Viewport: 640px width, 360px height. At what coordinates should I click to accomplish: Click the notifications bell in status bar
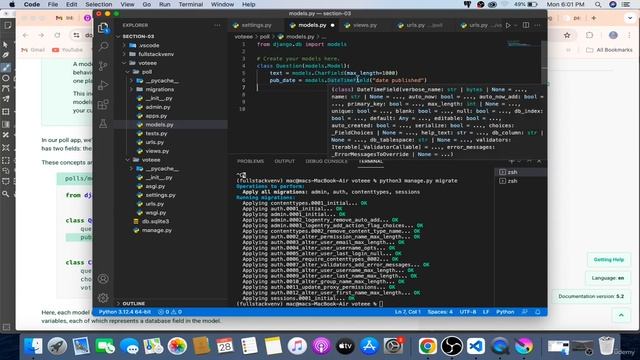click(x=538, y=312)
